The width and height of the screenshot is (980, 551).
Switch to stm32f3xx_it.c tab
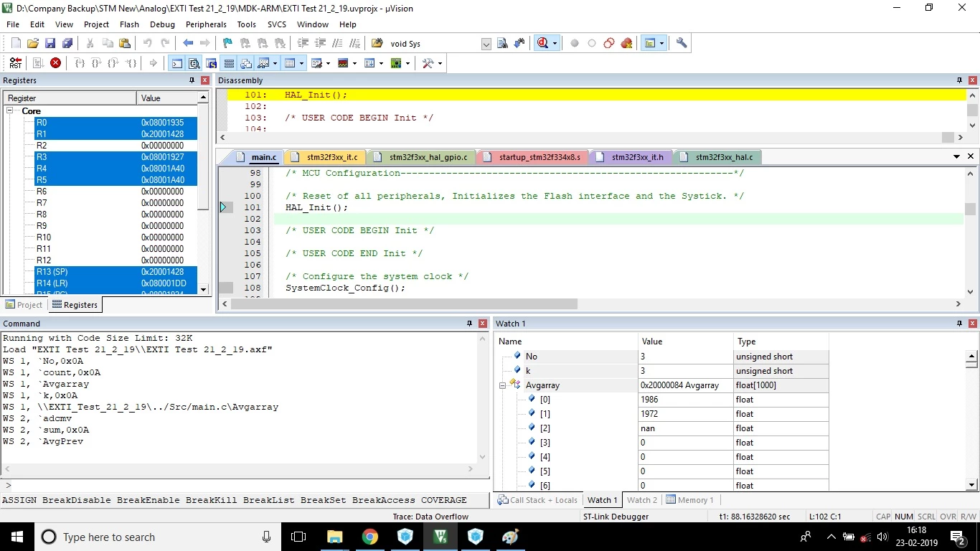point(325,157)
